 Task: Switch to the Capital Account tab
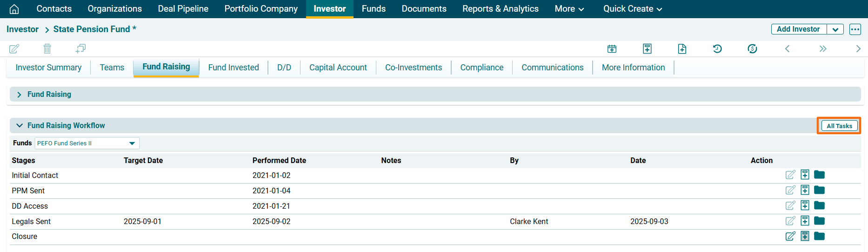(x=338, y=68)
